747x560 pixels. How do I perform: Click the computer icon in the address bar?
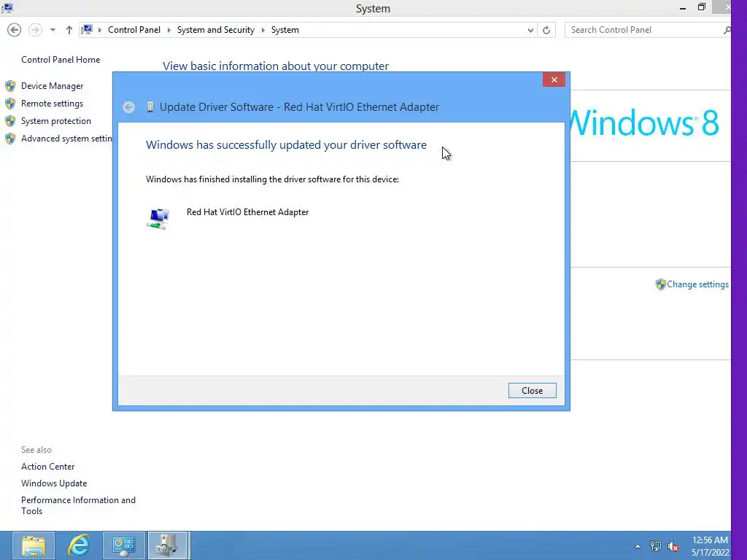(87, 30)
